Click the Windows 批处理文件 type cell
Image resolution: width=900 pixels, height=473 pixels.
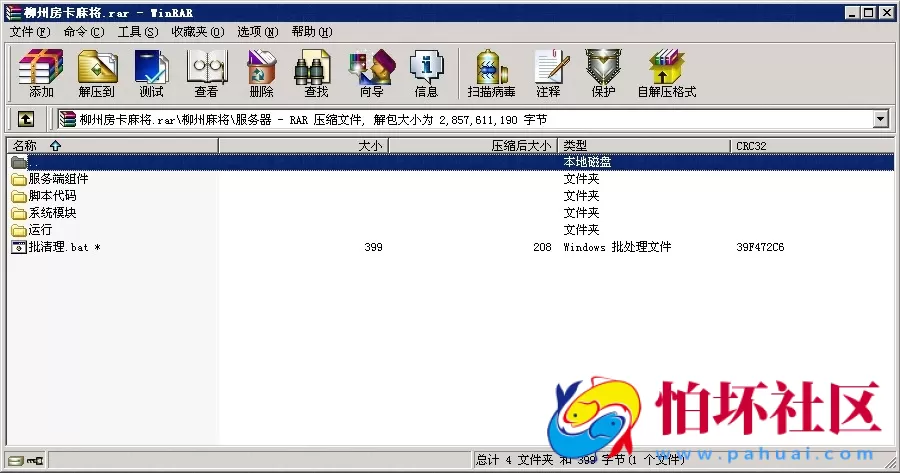tap(617, 247)
